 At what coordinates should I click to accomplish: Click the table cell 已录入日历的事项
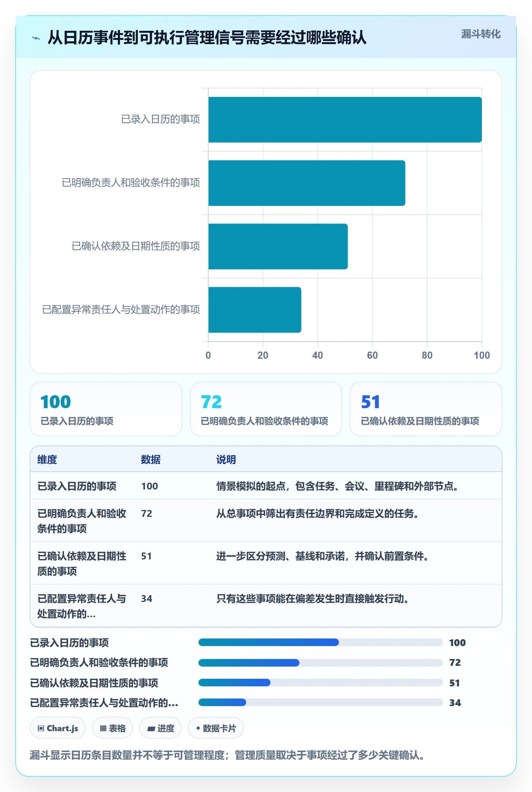pyautogui.click(x=77, y=486)
